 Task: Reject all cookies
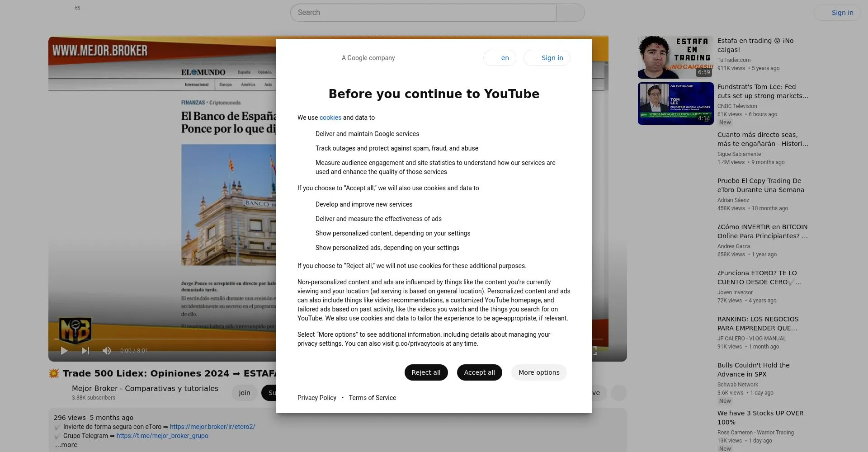pyautogui.click(x=426, y=372)
